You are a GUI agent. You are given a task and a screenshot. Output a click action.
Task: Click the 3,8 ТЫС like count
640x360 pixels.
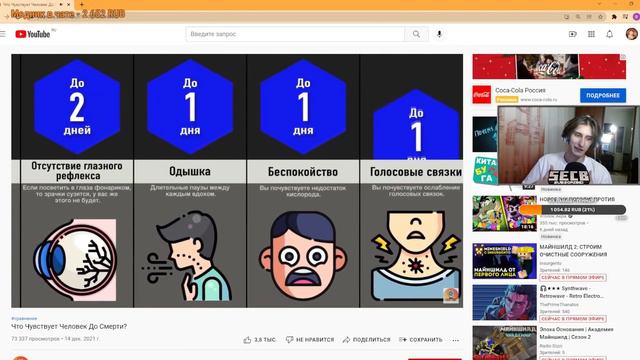pos(265,340)
